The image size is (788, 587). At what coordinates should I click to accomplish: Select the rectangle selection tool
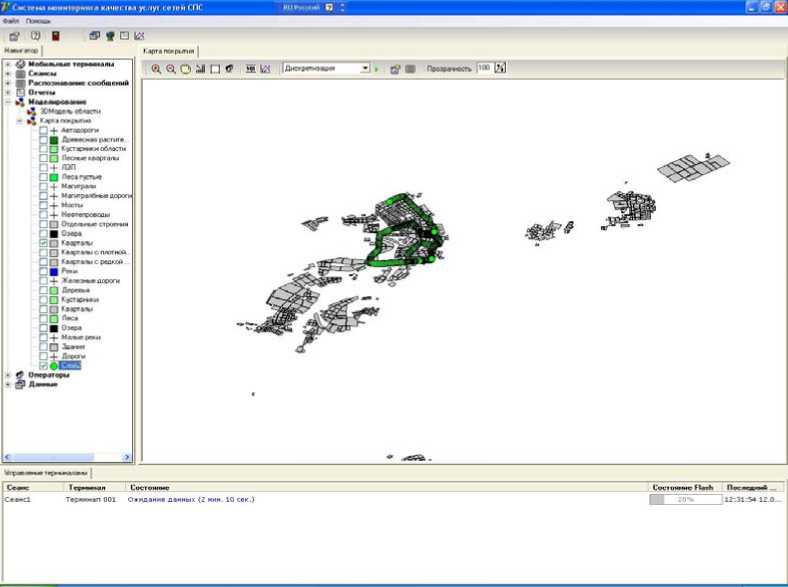215,69
